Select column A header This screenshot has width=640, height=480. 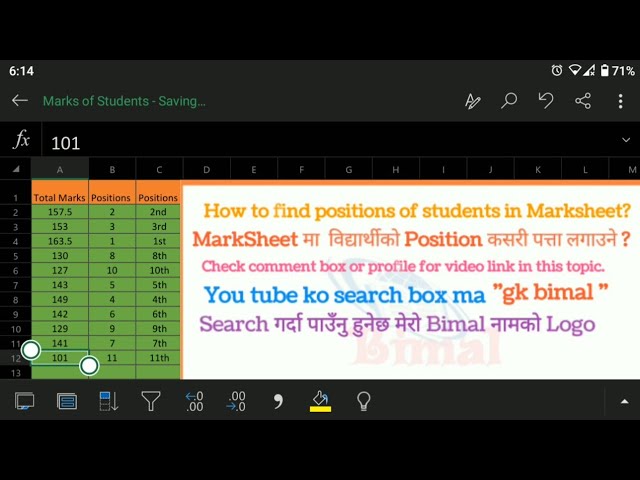(x=60, y=170)
